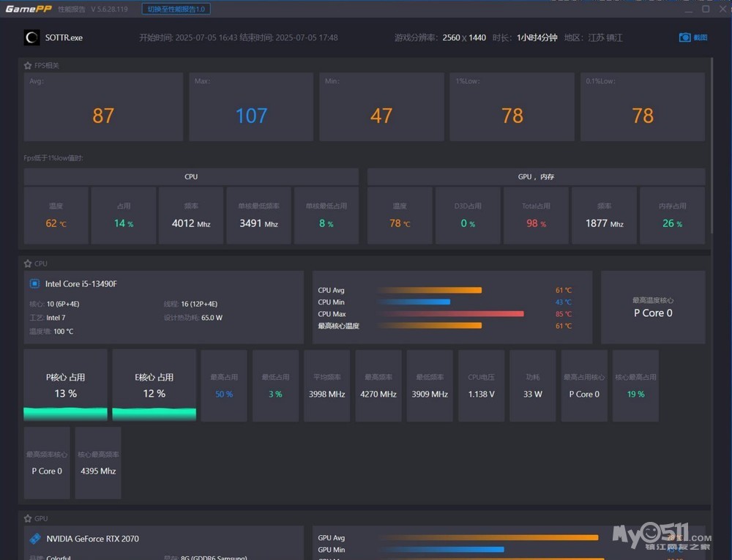Click the SOTTR.exe game icon
The image size is (732, 560).
point(32,37)
